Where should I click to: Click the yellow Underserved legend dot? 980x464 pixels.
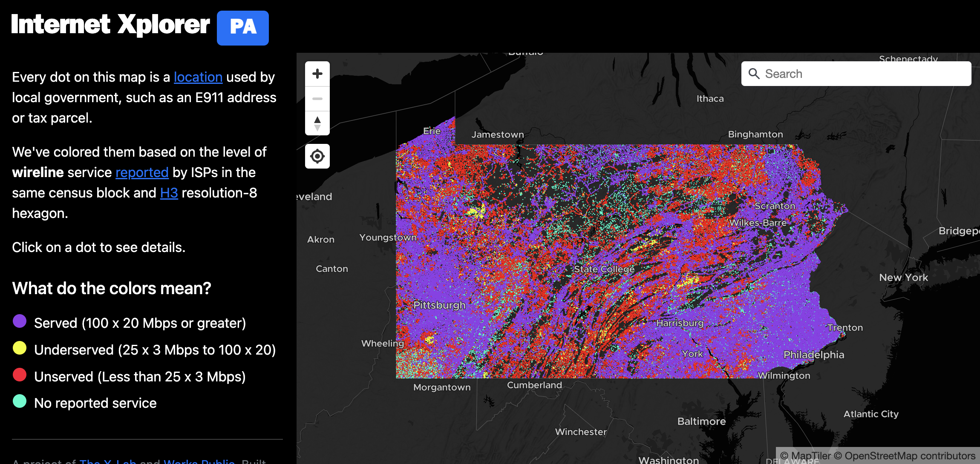tap(20, 348)
